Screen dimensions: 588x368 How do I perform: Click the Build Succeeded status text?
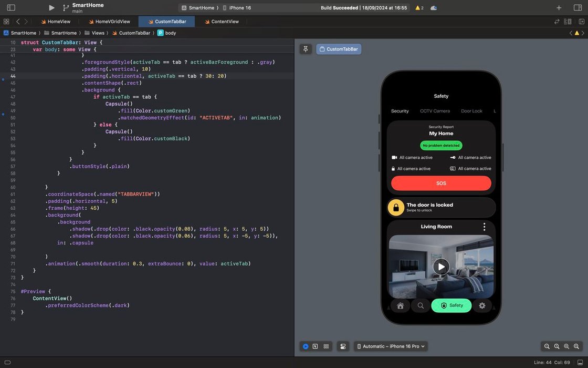coord(339,7)
